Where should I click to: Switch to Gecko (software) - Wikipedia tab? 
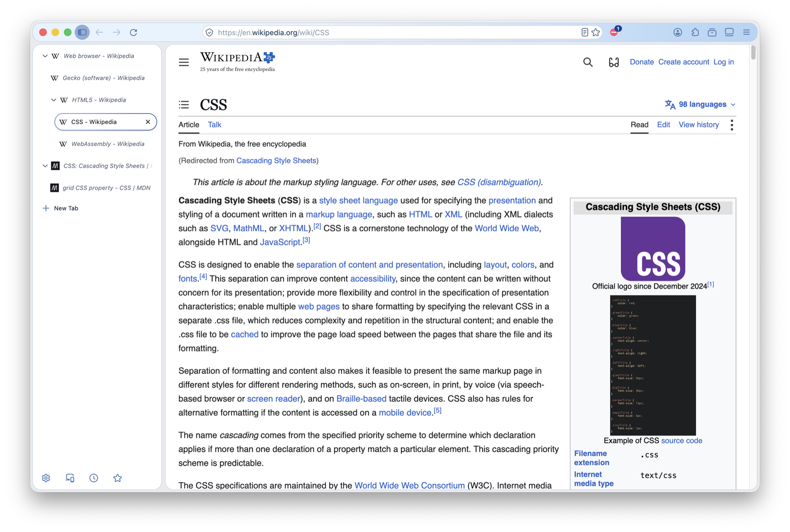click(x=101, y=78)
